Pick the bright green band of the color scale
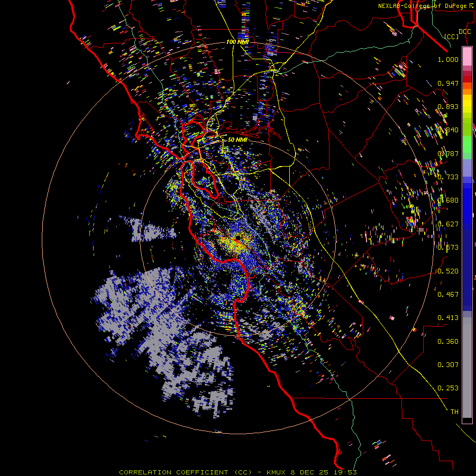Screen dimensions: 476x476 pos(467,144)
